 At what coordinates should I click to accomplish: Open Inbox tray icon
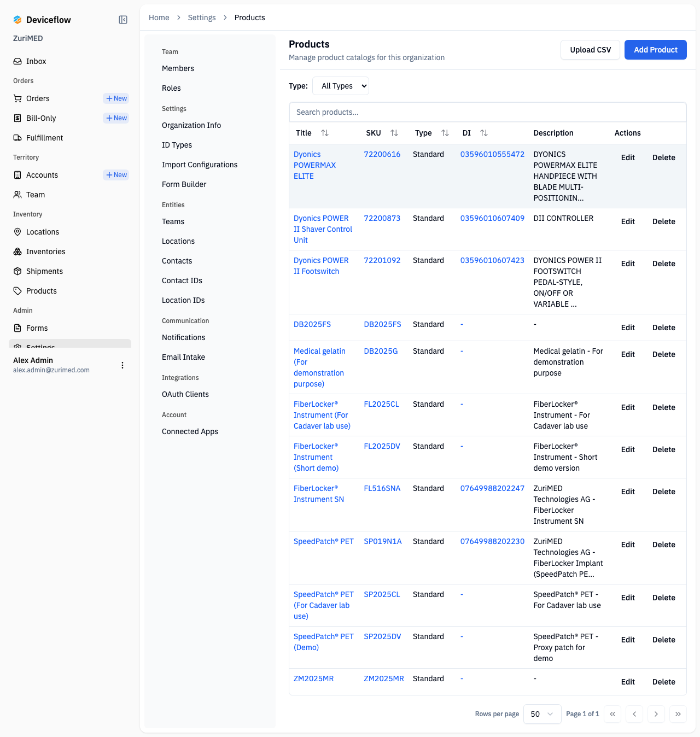click(x=17, y=61)
